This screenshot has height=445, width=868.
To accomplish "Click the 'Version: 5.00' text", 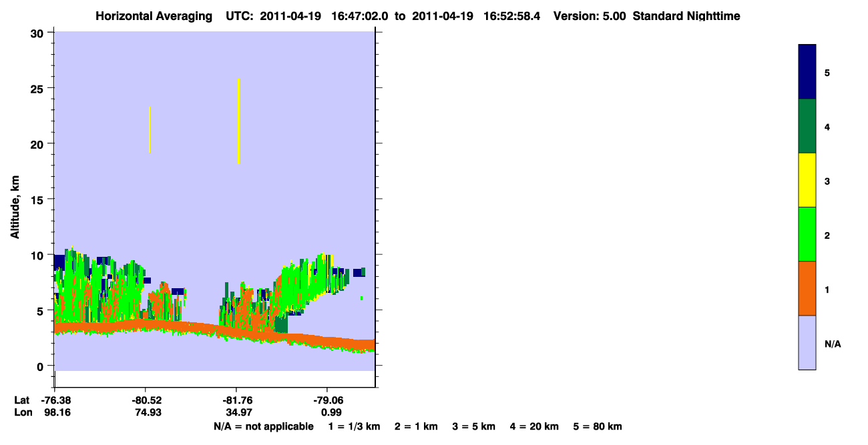I will tap(590, 16).
